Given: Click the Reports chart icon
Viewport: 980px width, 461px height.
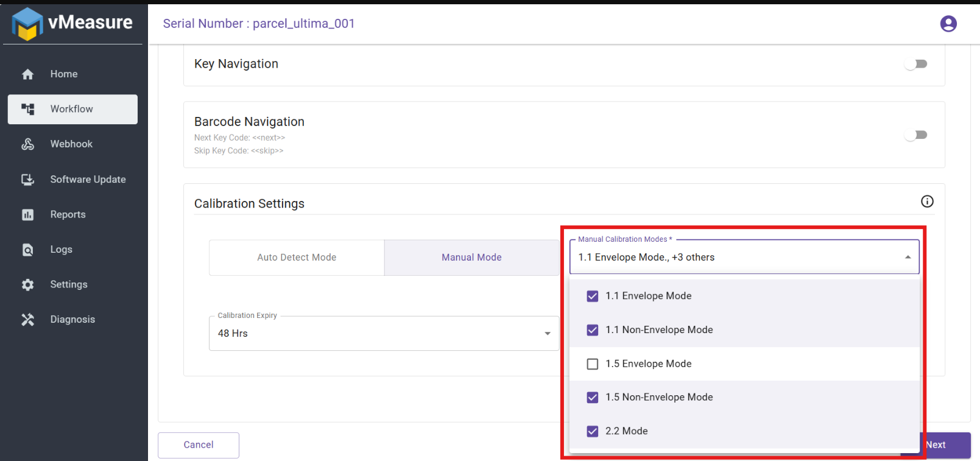Looking at the screenshot, I should tap(28, 215).
